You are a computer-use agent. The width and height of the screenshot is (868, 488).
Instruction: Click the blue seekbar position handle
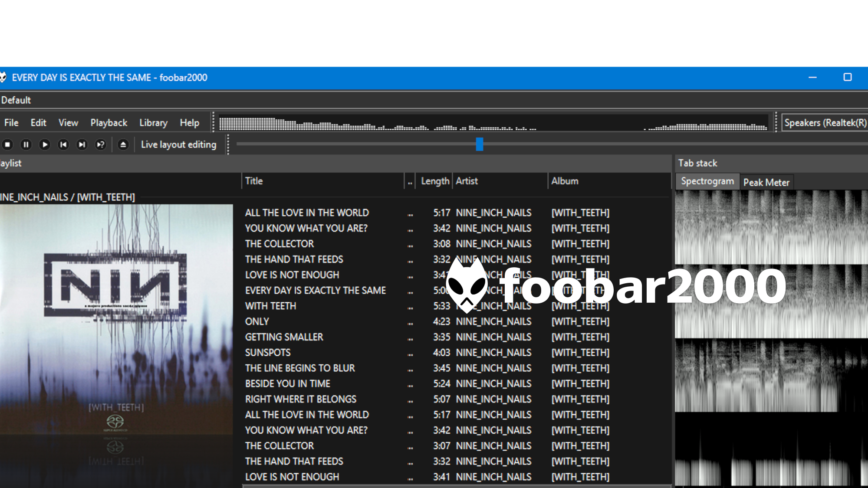click(x=480, y=144)
